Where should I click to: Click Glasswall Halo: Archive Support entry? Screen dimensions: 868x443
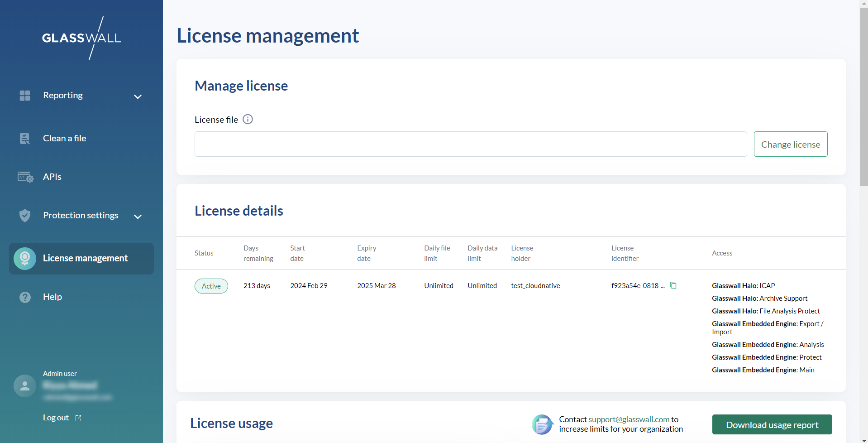(x=759, y=299)
